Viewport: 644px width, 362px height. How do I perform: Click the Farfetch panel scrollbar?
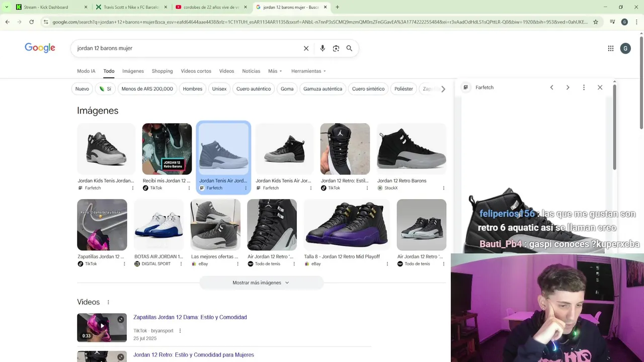(614, 127)
